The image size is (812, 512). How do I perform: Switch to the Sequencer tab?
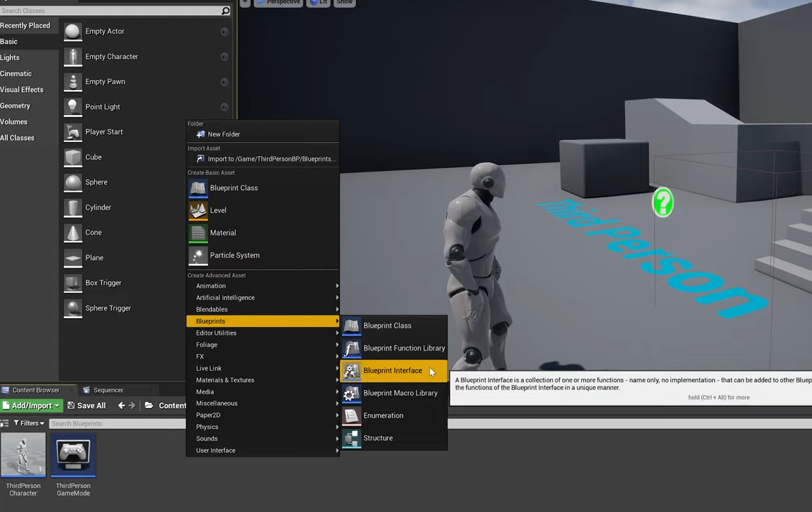tap(108, 390)
